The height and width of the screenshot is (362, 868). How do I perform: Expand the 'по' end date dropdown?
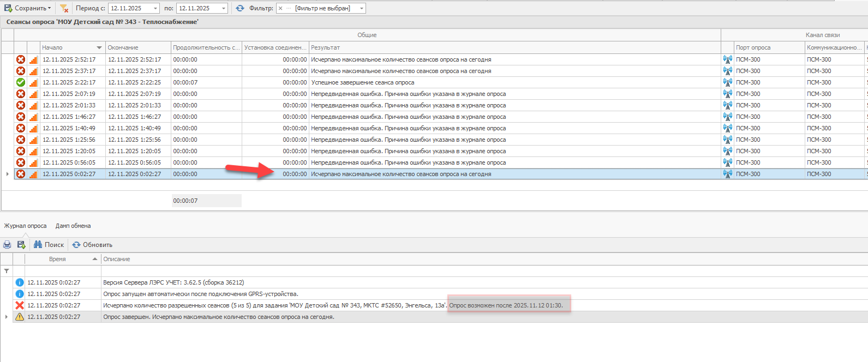224,8
